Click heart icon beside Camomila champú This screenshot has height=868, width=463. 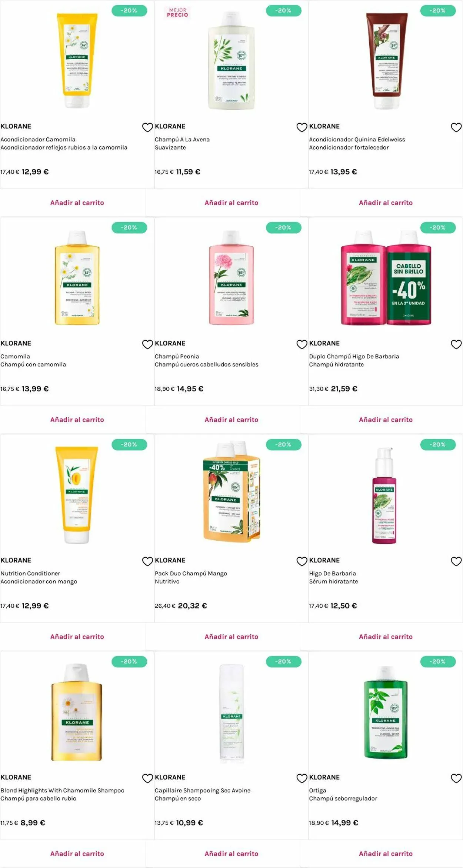click(147, 344)
